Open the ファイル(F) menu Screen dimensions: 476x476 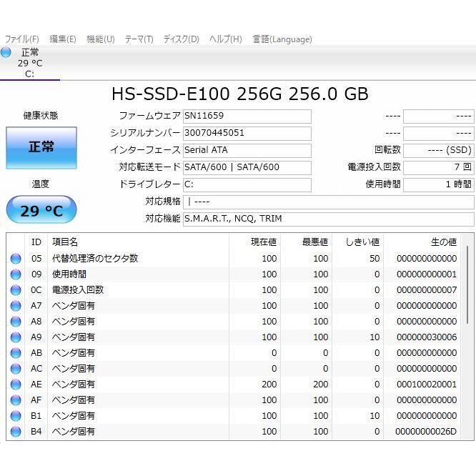22,39
